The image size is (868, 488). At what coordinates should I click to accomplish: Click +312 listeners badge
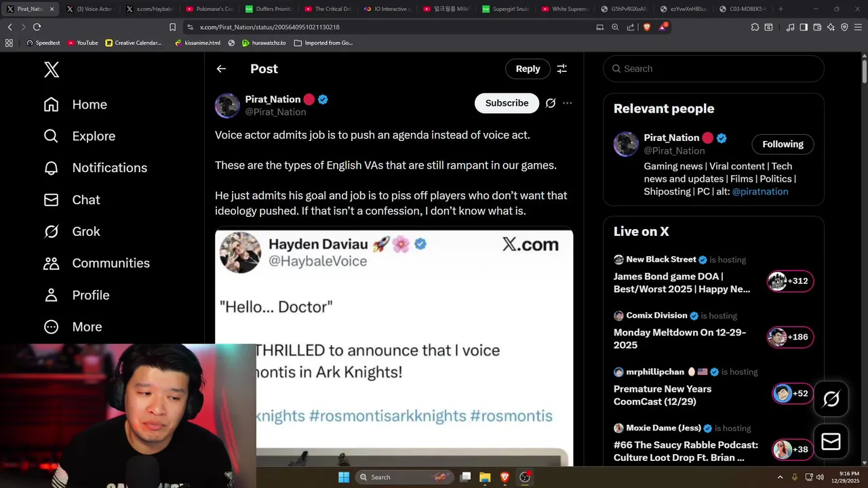coord(790,281)
